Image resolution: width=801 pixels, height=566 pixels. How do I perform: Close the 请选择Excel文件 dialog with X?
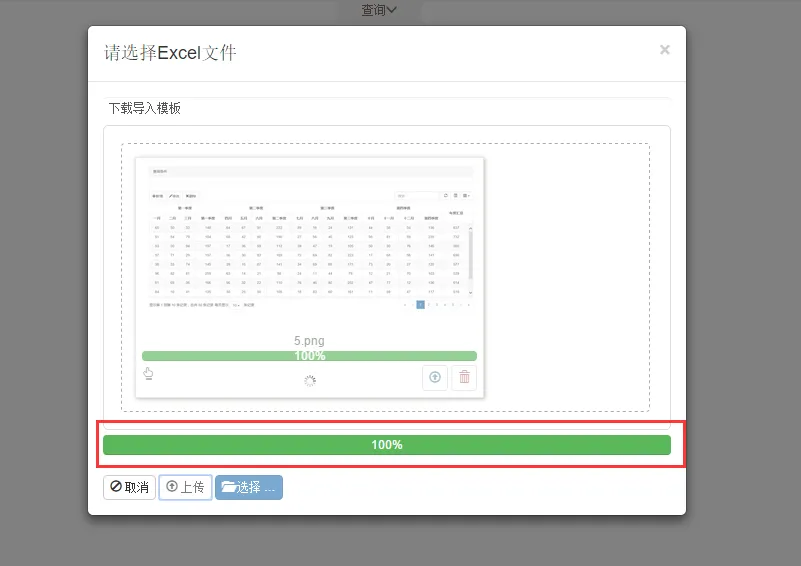pyautogui.click(x=665, y=50)
